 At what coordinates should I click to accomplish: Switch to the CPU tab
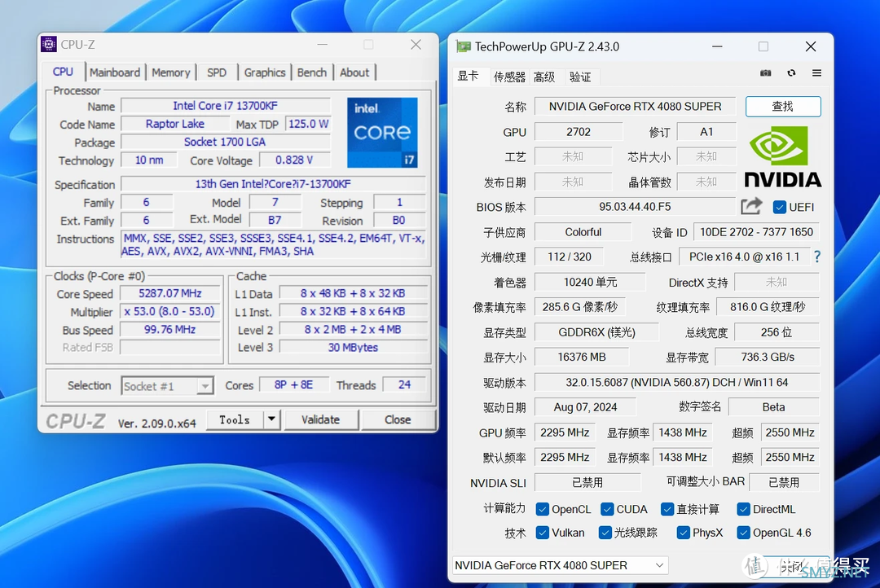(63, 72)
